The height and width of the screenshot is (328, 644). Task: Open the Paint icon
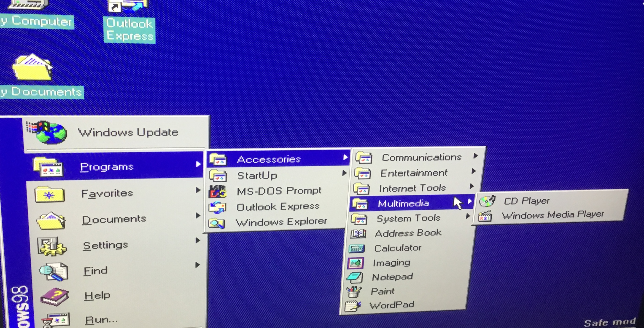(353, 292)
